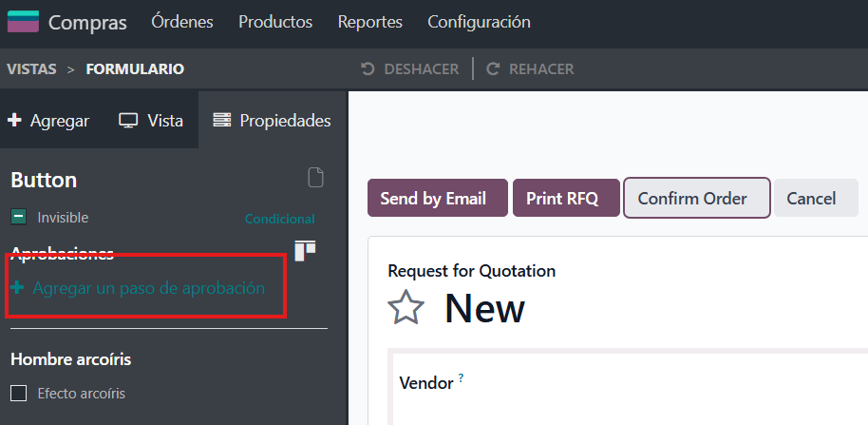This screenshot has height=425, width=868.
Task: Enable the Efecto arcoíris checkbox
Action: (18, 393)
